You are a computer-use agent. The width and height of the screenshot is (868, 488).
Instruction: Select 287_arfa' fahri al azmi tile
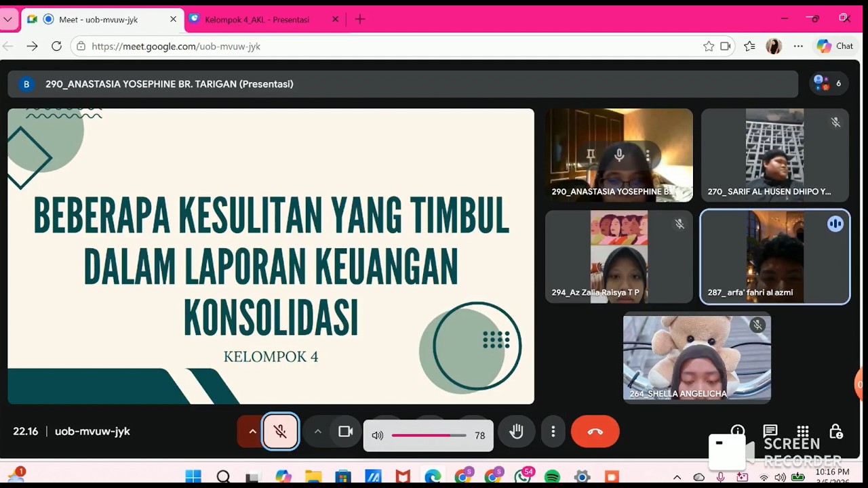775,256
